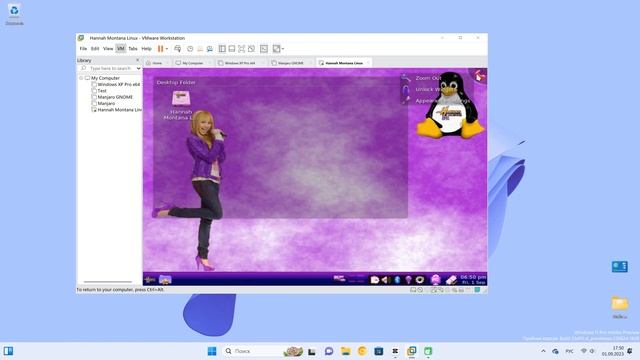
Task: Open the Hannah Montana Linux desktop icon
Action: pos(181,105)
